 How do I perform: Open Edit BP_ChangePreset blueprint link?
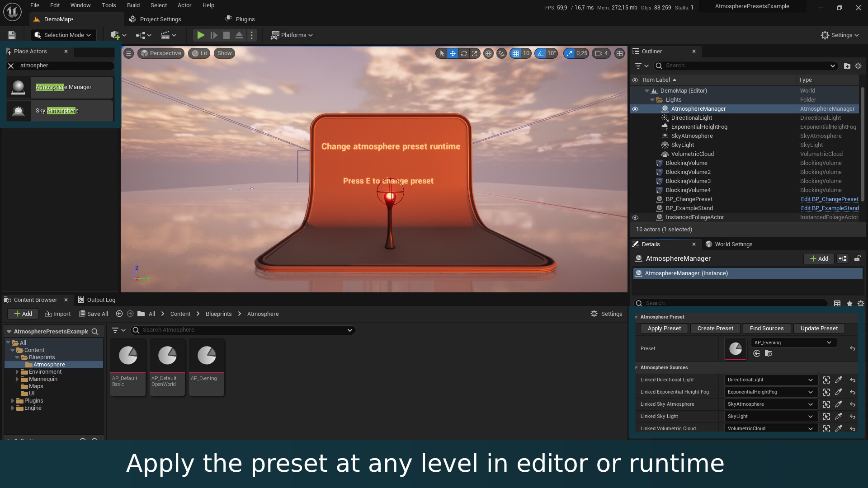pos(829,199)
